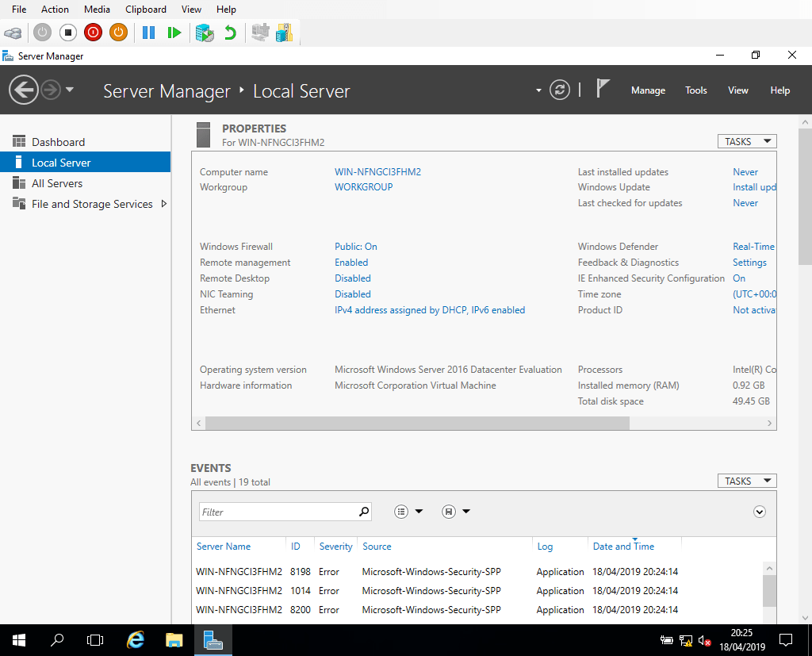Sort events by Date and Time column
This screenshot has height=656, width=812.
point(623,547)
